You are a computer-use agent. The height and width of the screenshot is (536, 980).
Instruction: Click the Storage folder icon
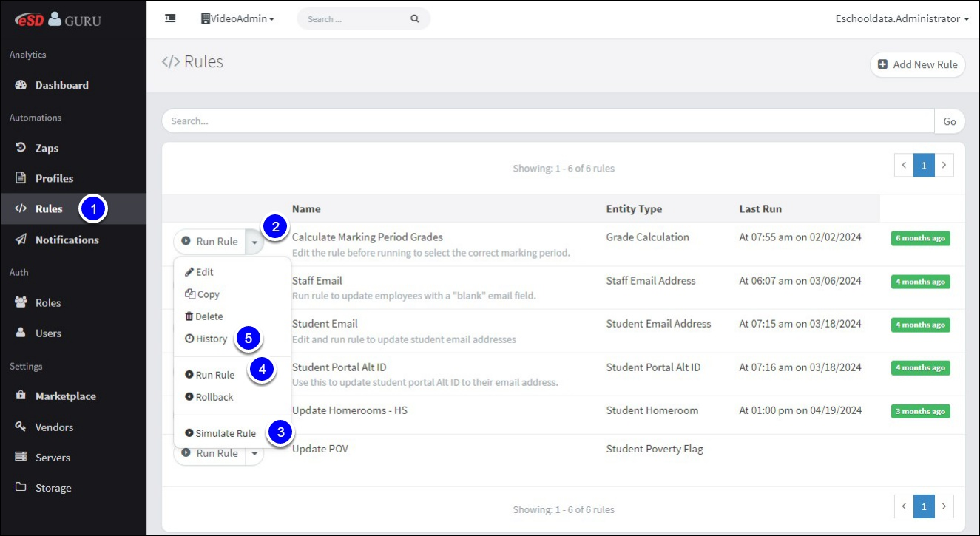[21, 487]
